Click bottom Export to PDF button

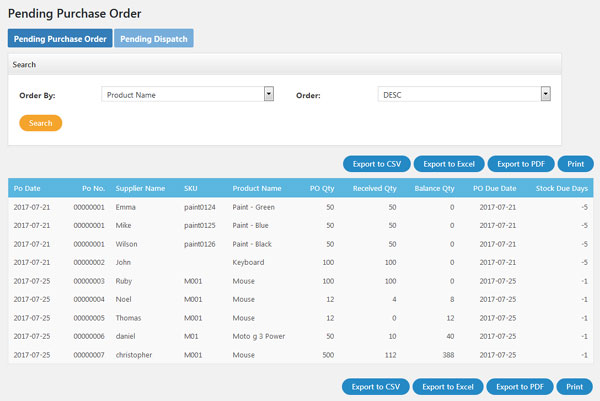point(520,387)
